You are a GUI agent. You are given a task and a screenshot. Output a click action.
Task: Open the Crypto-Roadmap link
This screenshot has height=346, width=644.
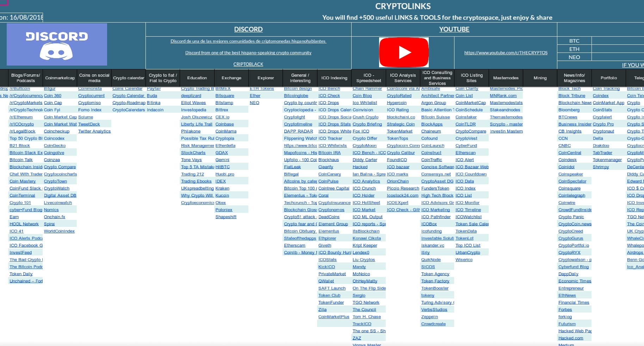129,103
